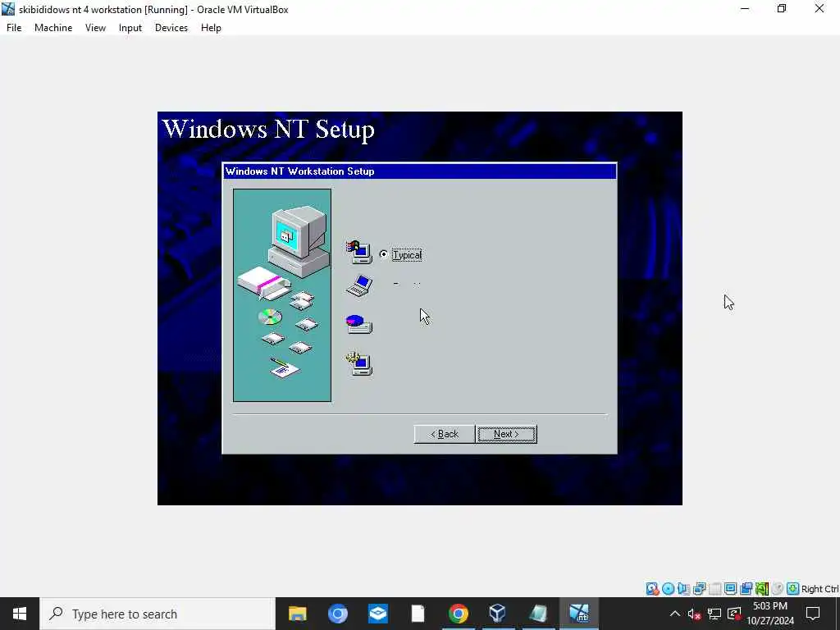Click the Portable laptop setup icon
840x630 pixels.
pyautogui.click(x=359, y=285)
